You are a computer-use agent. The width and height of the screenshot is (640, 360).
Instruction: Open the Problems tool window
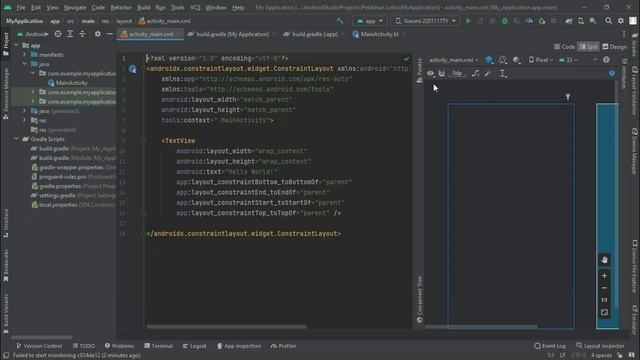119,346
